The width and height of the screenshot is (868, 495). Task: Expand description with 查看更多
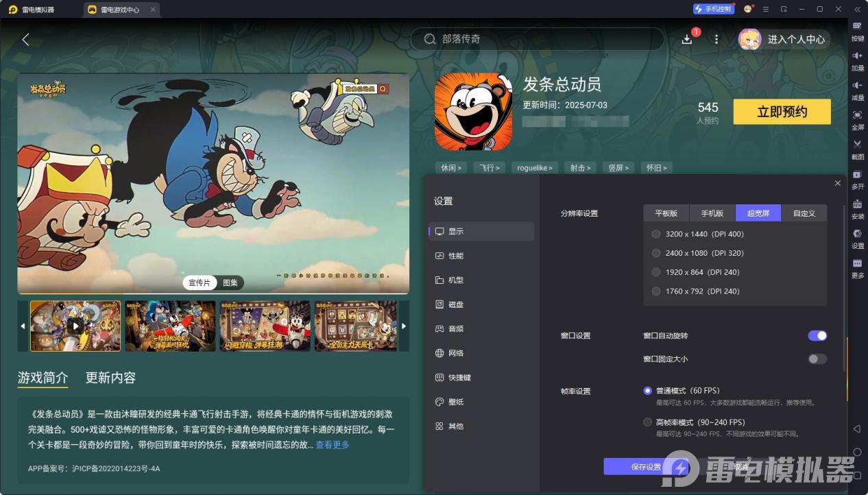pos(333,445)
